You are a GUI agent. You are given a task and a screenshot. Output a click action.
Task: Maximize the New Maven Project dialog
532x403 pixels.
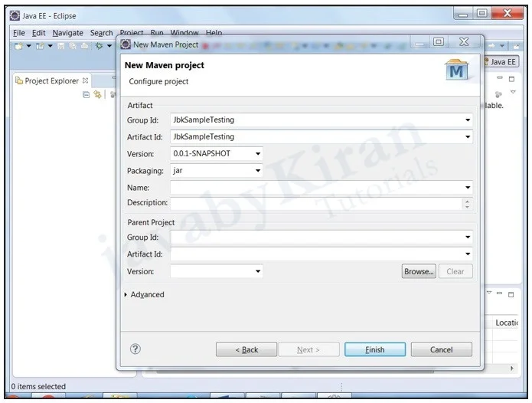pyautogui.click(x=439, y=42)
